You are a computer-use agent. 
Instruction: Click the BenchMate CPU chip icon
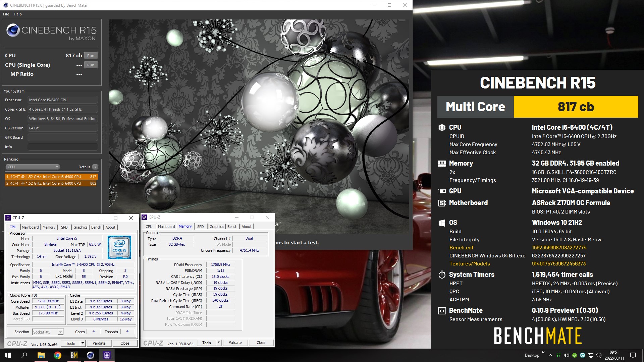(x=442, y=128)
